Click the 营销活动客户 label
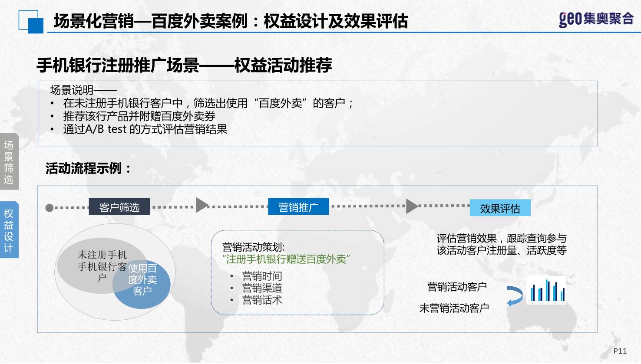Screen dimensions: 641x364 [457, 287]
